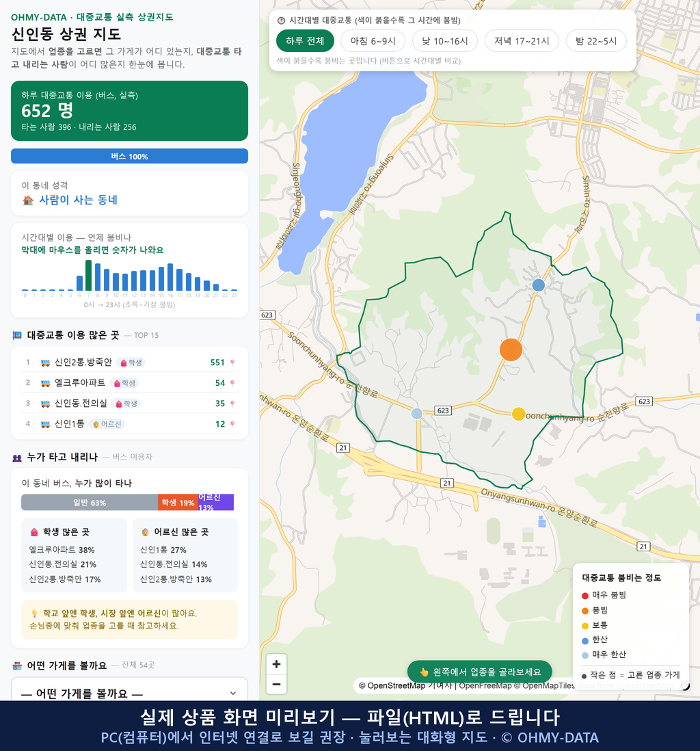Click 학생 tag on 신인2통.방죽안 row
The height and width of the screenshot is (751, 700).
(x=131, y=363)
